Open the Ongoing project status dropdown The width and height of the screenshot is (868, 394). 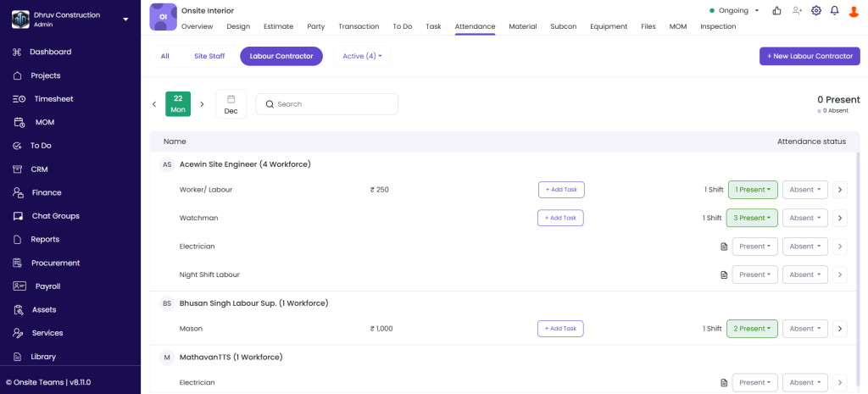(734, 11)
